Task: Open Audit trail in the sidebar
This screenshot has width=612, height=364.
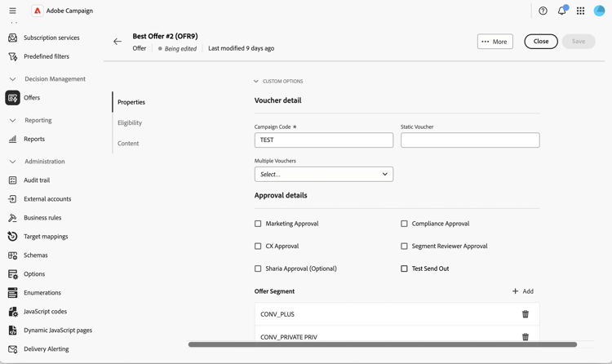Action: 37,180
